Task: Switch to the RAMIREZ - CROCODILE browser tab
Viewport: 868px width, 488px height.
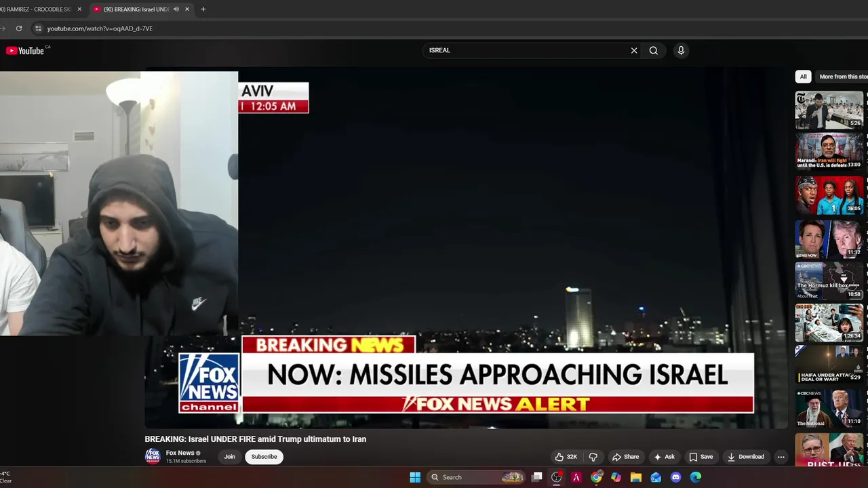Action: (x=37, y=9)
